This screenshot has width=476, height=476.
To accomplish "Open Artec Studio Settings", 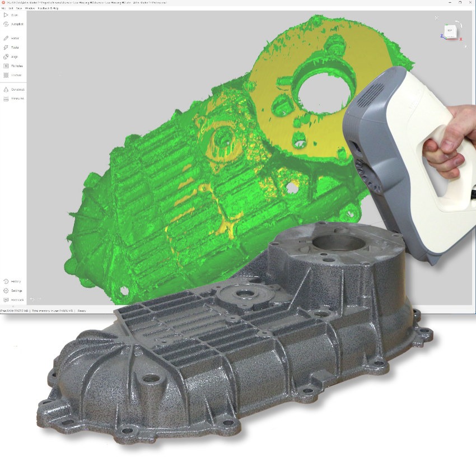I will (x=11, y=290).
